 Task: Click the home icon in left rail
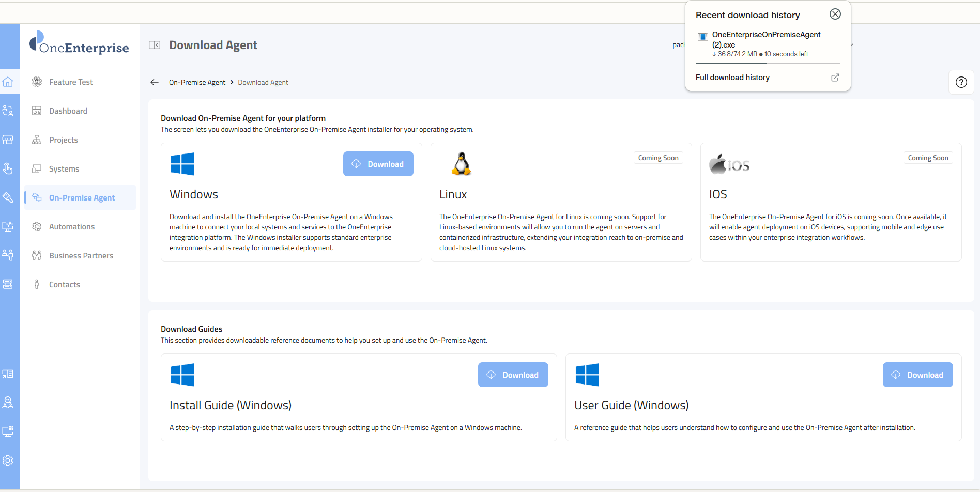point(8,82)
